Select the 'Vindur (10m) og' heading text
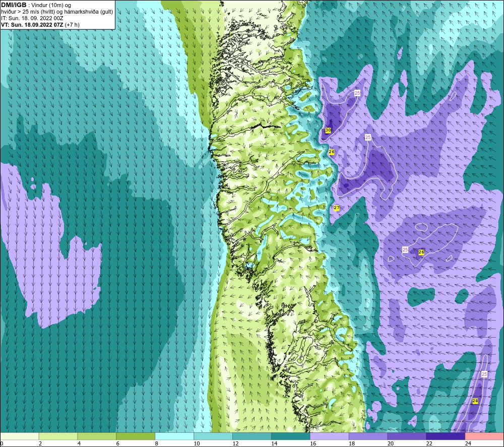504x447 pixels. pos(51,6)
